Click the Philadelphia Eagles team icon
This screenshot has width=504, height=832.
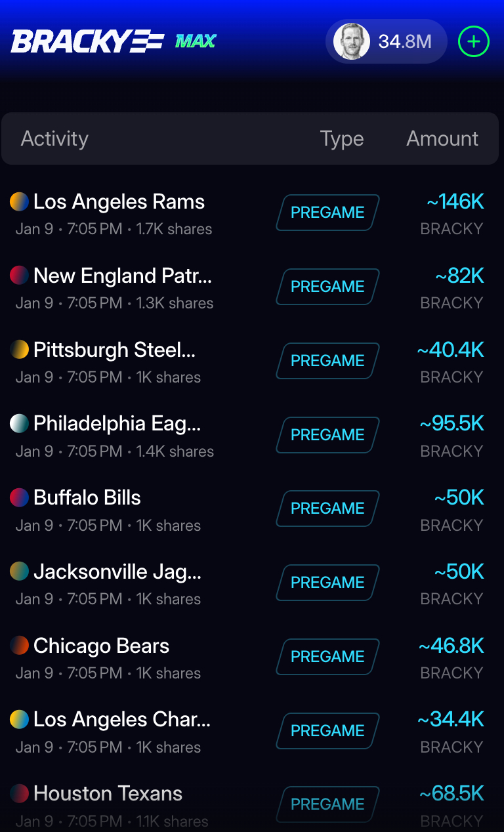pyautogui.click(x=19, y=424)
